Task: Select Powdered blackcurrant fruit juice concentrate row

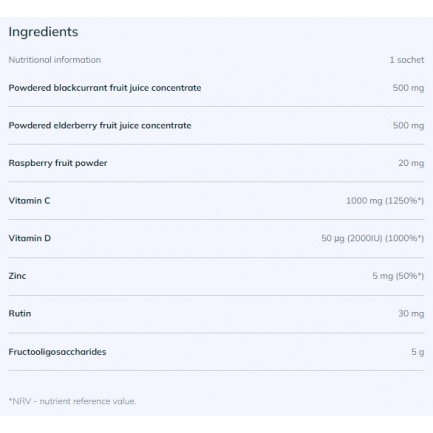Action: [x=216, y=88]
